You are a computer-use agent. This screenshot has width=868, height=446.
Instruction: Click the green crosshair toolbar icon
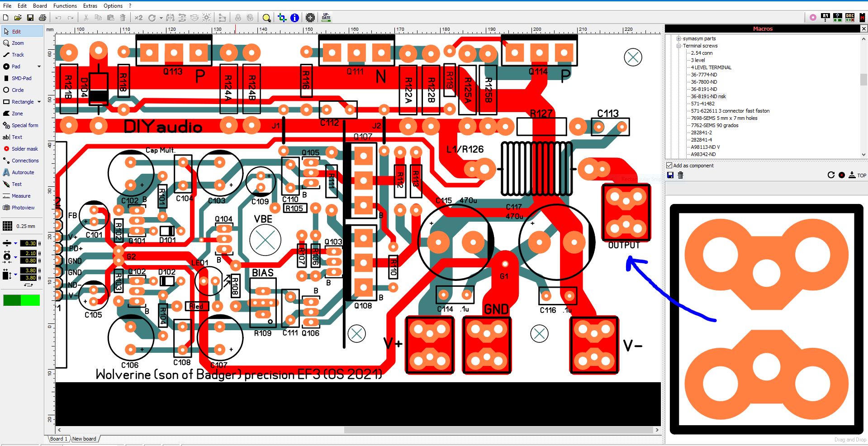(282, 18)
